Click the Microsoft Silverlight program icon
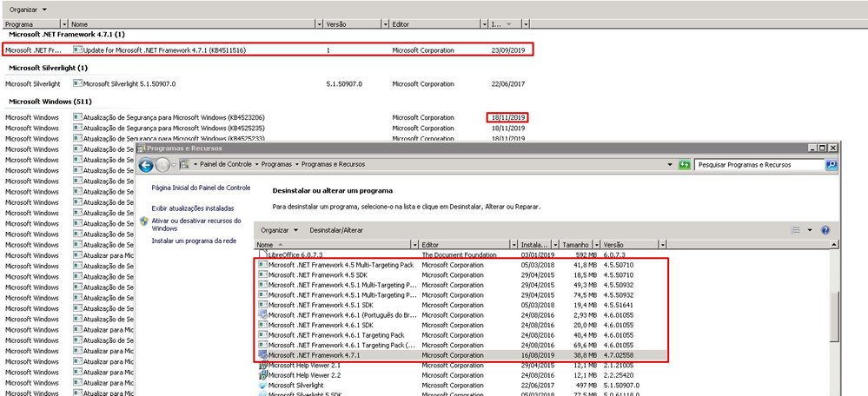Viewport: 868px width, 396px height. click(x=263, y=386)
